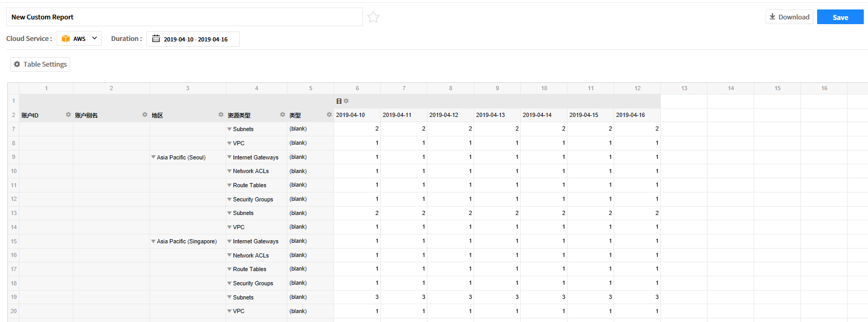
Task: Open settings gear for 账户别名 column
Action: (x=145, y=115)
